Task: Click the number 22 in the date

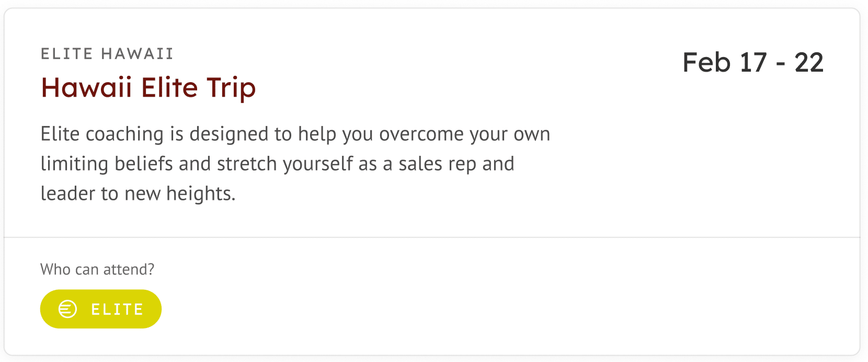Action: click(x=809, y=63)
